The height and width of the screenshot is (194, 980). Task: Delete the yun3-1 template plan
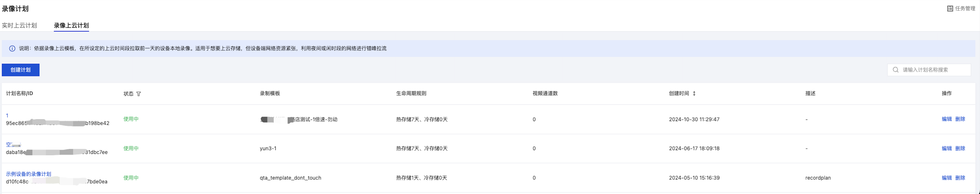[960, 148]
